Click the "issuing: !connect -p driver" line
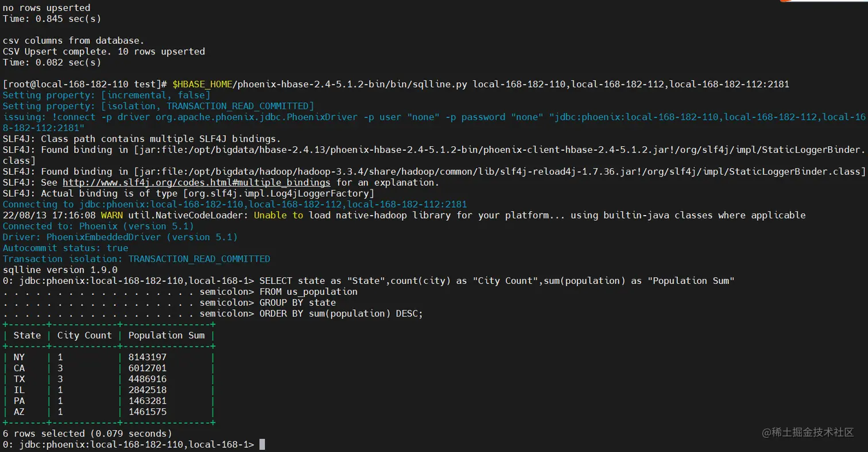 tap(433, 123)
